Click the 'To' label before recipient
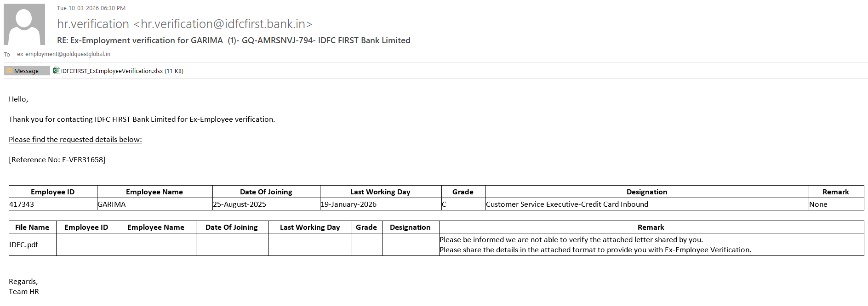The image size is (868, 306). (x=7, y=55)
